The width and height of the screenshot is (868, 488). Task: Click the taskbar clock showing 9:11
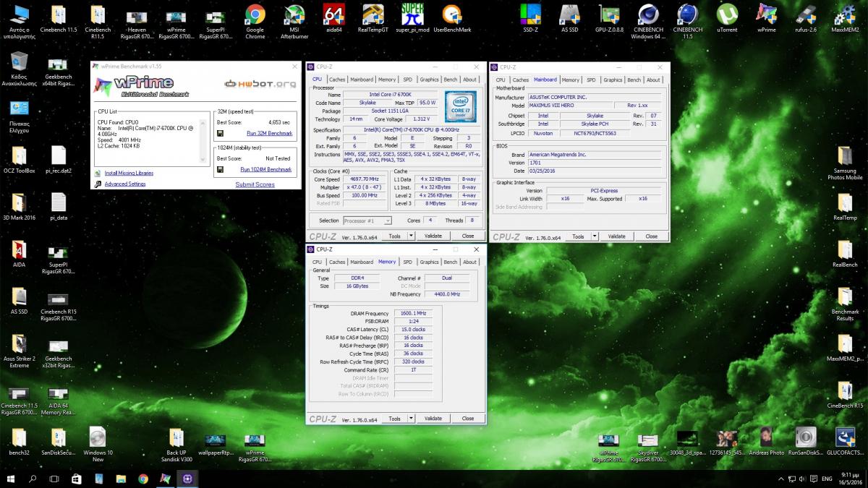[x=851, y=479]
